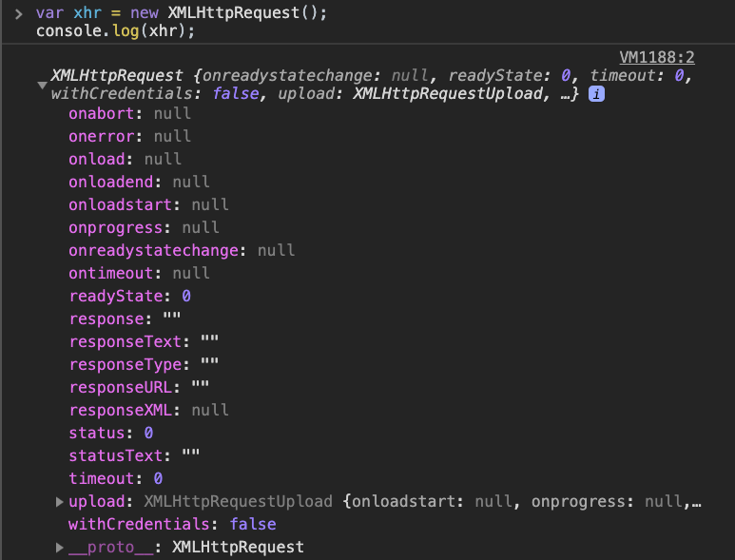Click the var xhr = new XMLHttpRequest() line
735x560 pixels.
[x=182, y=12]
